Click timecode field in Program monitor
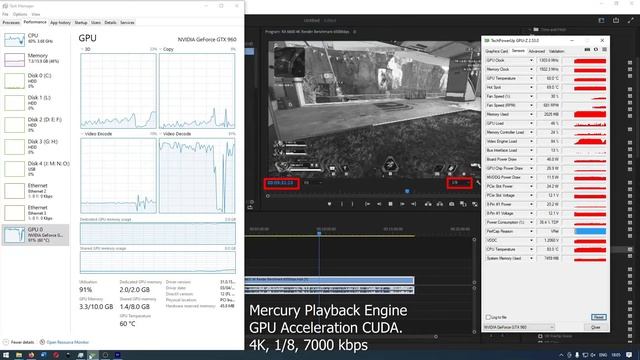This screenshot has height=360, width=640. pos(281,183)
